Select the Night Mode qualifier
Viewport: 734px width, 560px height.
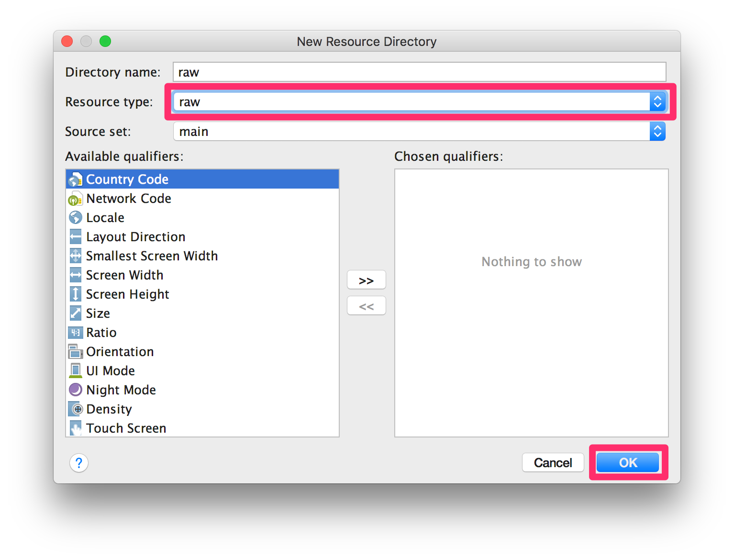[202, 390]
